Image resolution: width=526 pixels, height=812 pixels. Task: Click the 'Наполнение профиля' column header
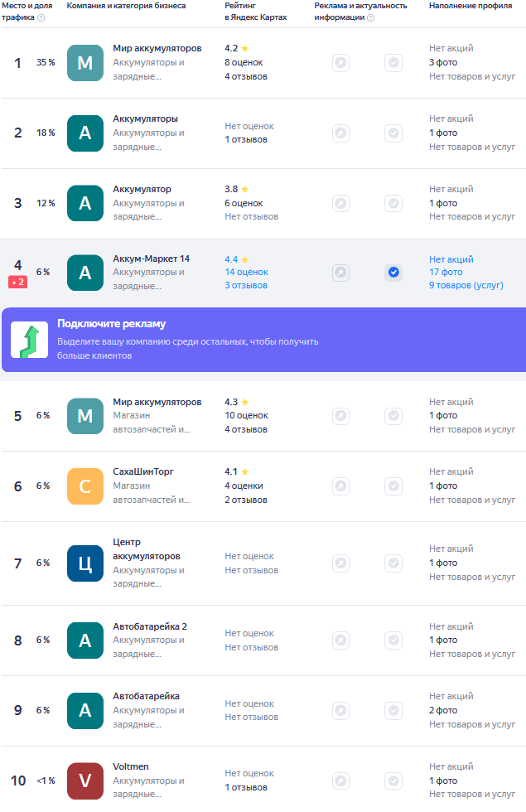point(471,6)
